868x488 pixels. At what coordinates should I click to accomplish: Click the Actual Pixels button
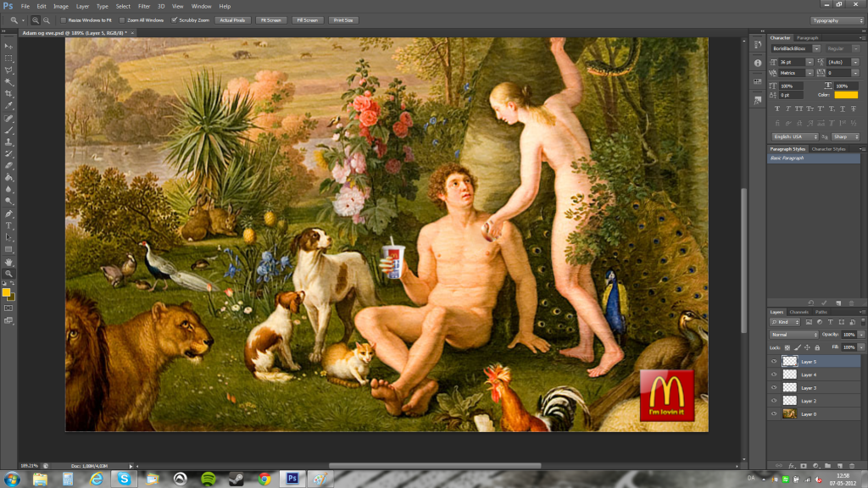click(x=232, y=20)
